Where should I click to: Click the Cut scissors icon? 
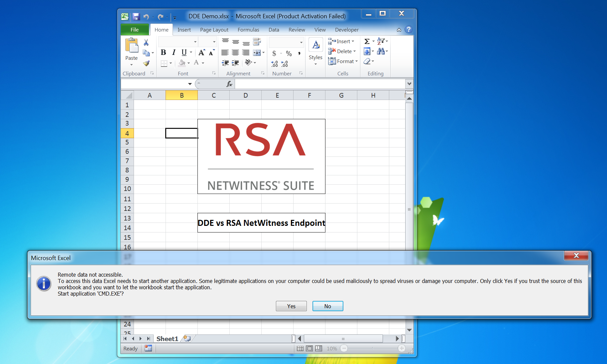coord(146,43)
